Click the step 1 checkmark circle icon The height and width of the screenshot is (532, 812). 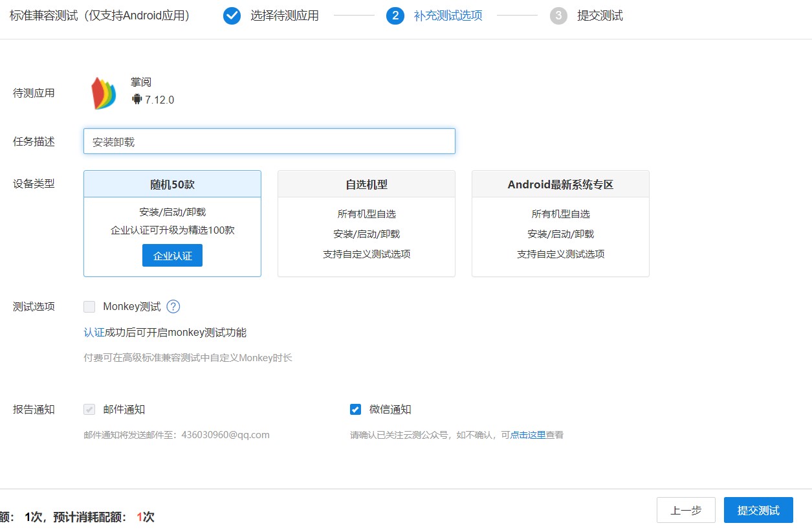(x=232, y=16)
